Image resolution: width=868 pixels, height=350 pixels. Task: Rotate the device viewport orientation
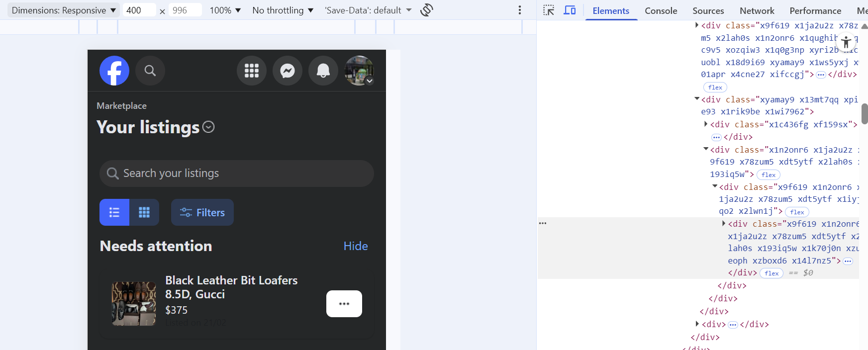[427, 10]
